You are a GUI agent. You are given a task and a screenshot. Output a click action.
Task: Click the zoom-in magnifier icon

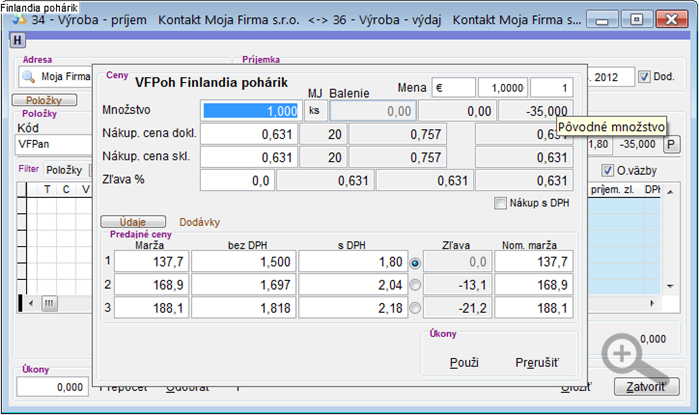(633, 358)
